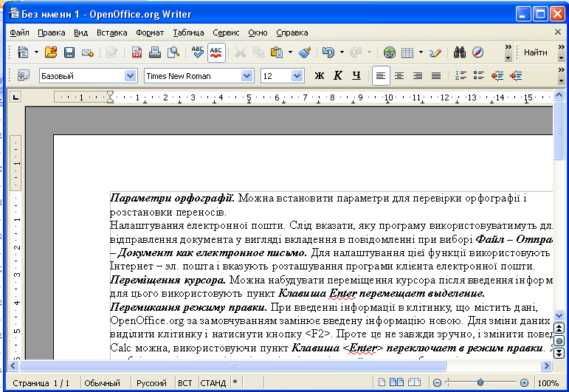
Task: Set Justified paragraph alignment
Action: pos(436,75)
